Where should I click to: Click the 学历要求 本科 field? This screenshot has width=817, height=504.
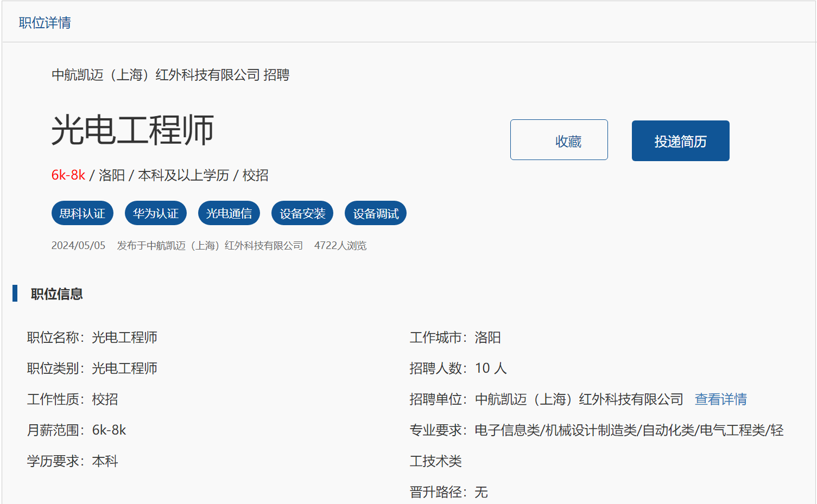coord(72,461)
